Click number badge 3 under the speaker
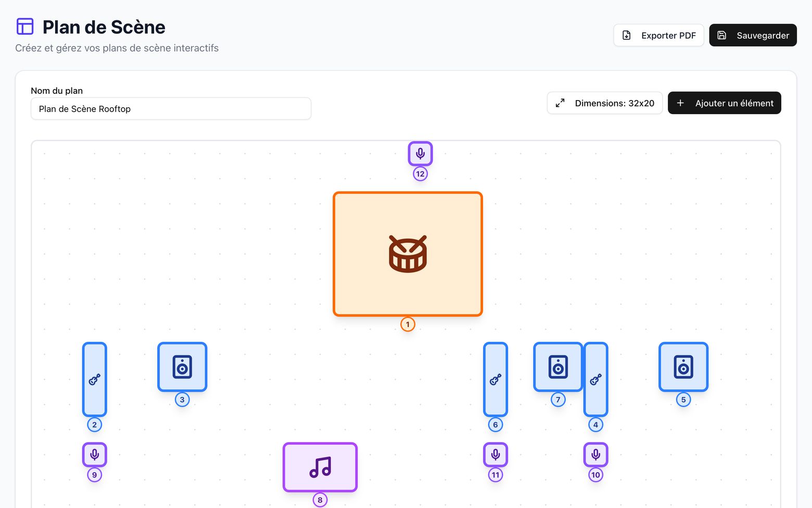Viewport: 812px width, 508px height. (x=182, y=400)
